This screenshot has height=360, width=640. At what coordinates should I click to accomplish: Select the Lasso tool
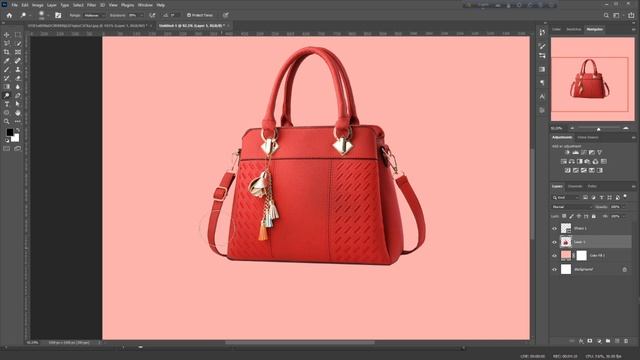(x=7, y=43)
